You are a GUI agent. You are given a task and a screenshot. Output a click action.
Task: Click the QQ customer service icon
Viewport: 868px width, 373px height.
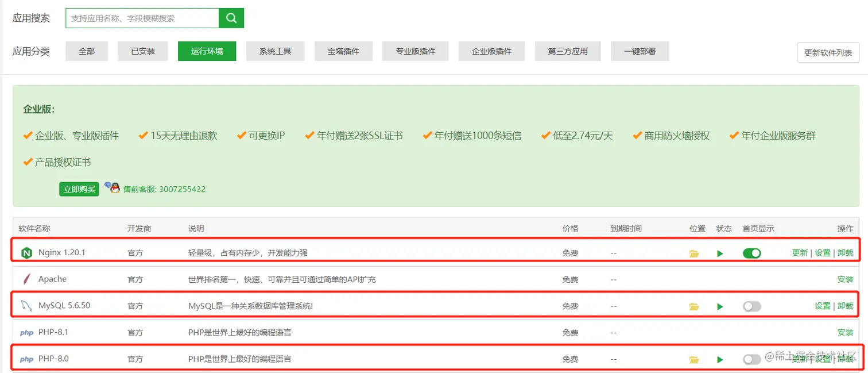pos(112,187)
